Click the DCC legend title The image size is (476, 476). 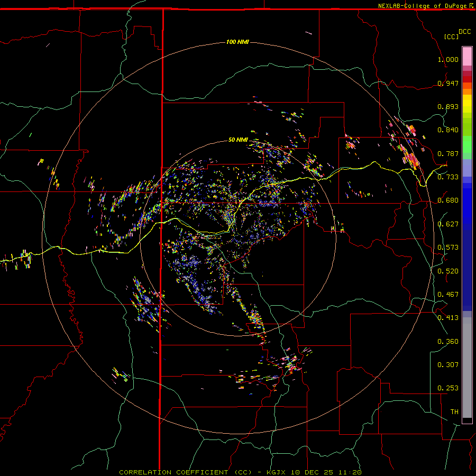(x=464, y=32)
